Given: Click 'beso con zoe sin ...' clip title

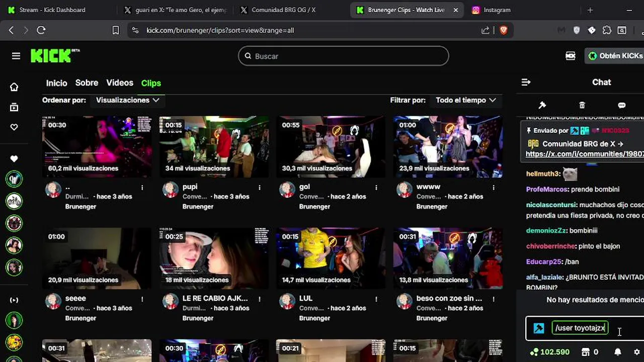Looking at the screenshot, I should pos(449,298).
